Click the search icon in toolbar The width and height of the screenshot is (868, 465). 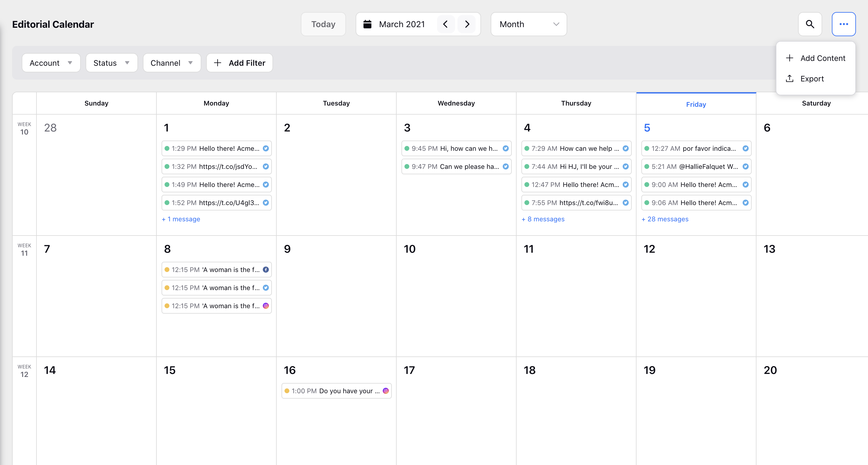[x=810, y=24]
